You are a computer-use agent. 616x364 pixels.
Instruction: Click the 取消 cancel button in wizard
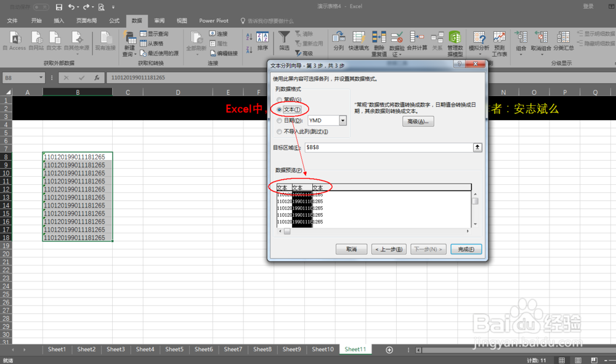click(x=352, y=249)
